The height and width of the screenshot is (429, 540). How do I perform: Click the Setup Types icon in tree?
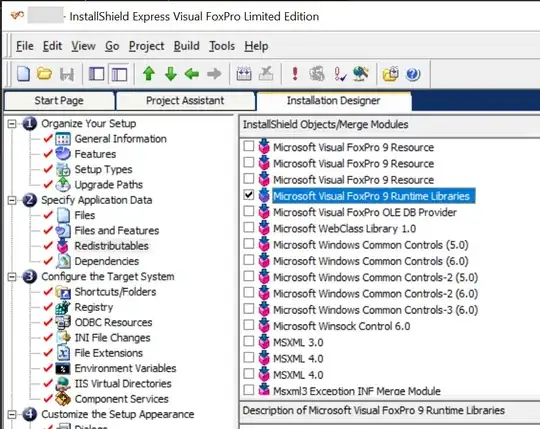[x=63, y=169]
